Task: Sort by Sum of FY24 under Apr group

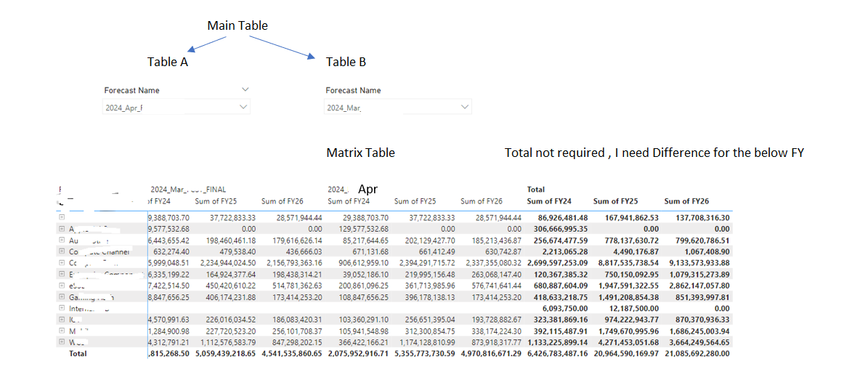Action: [x=348, y=201]
